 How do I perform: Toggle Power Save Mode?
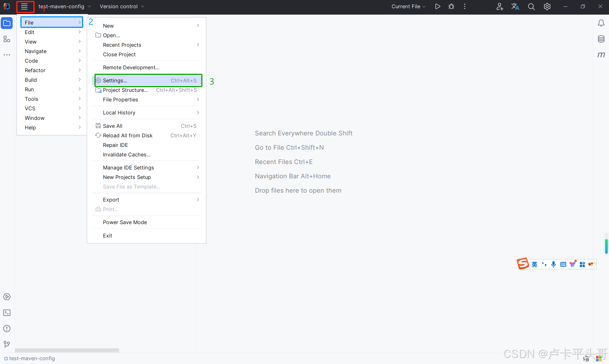pyautogui.click(x=147, y=222)
